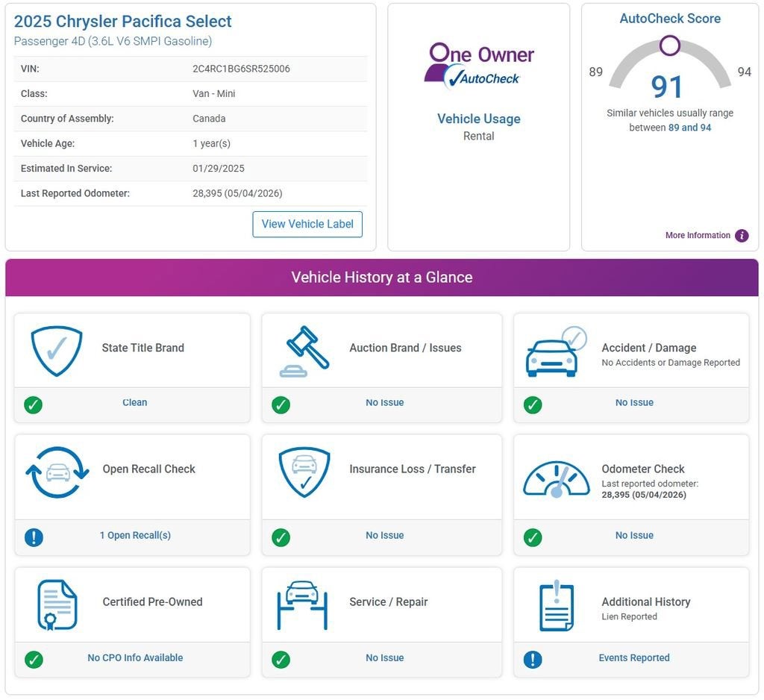Open No Issue link under Auction Brand
This screenshot has height=700, width=764.
click(384, 403)
